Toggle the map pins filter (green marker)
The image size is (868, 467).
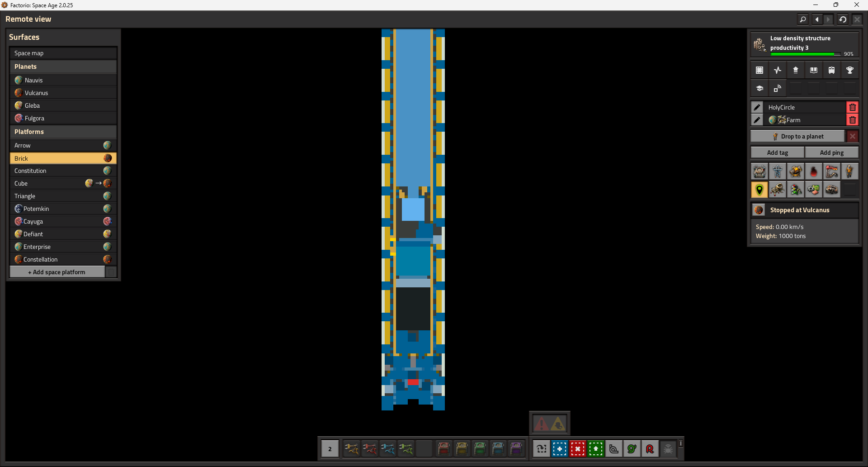tap(759, 190)
